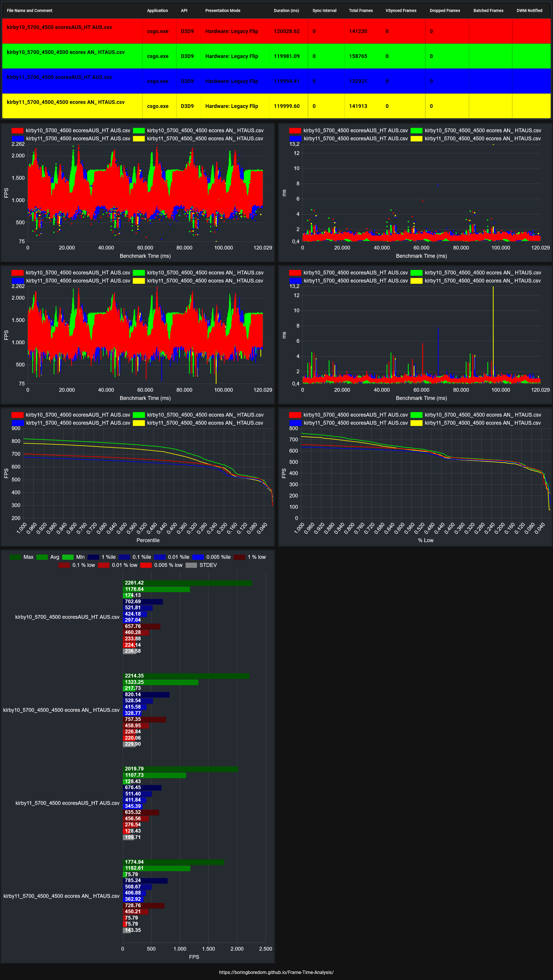The image size is (553, 980).
Task: Hide the 0.01 % low legend entry
Action: (118, 565)
